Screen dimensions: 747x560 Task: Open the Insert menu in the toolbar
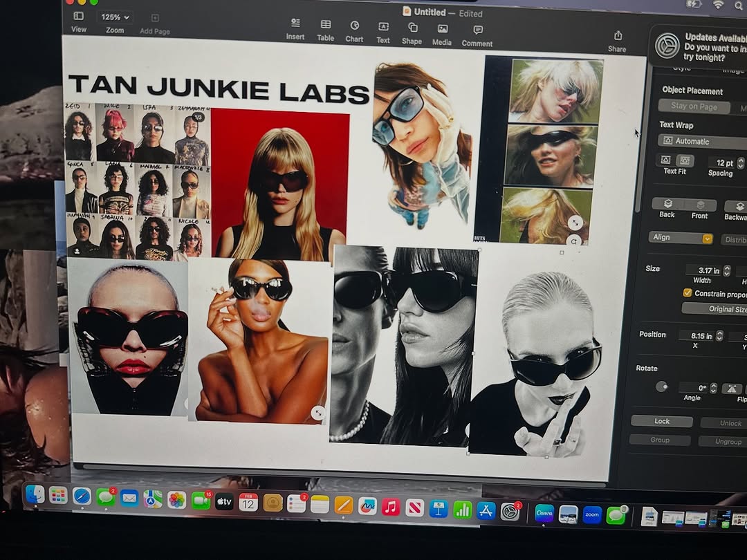pos(295,25)
